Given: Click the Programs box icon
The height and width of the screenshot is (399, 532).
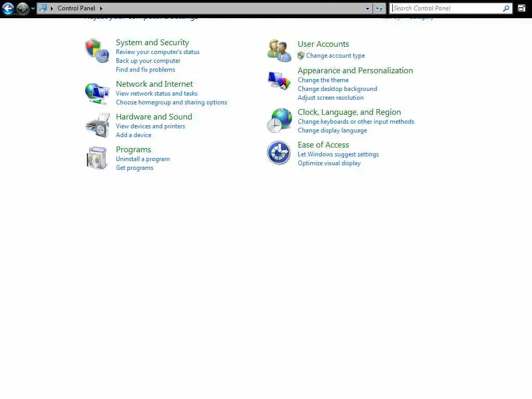Looking at the screenshot, I should 97,158.
